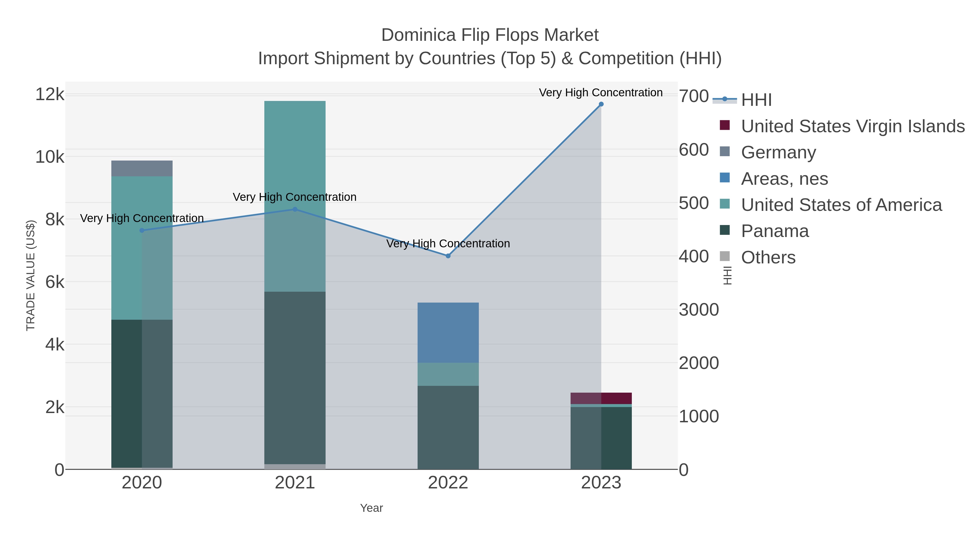Viewport: 980px width, 551px height.
Task: Click the 8k trade value tick label
Action: point(55,219)
